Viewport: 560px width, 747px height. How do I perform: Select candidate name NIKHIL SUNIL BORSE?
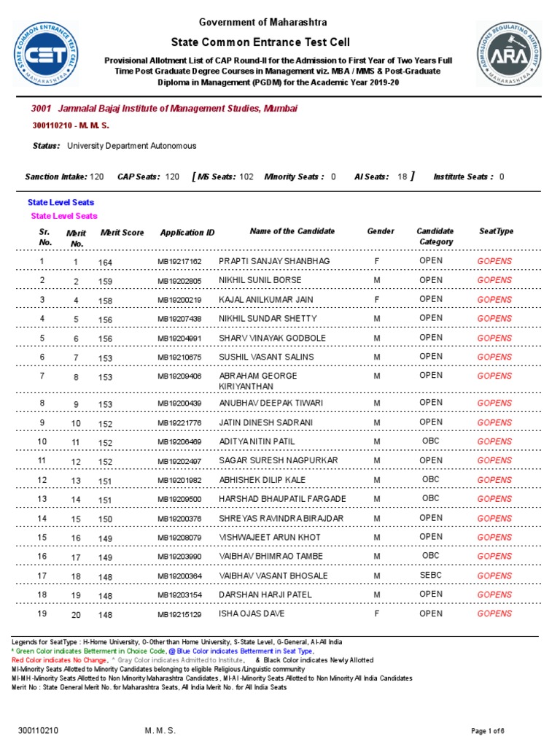point(260,280)
